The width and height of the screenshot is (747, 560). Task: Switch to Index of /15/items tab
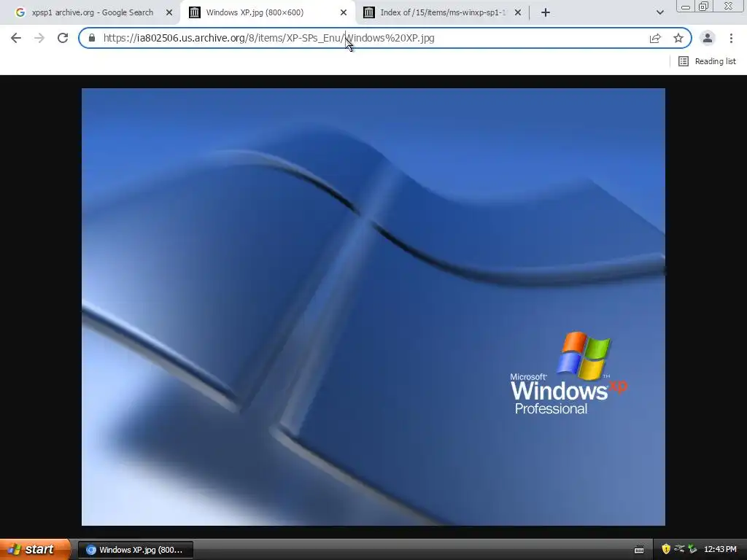443,12
